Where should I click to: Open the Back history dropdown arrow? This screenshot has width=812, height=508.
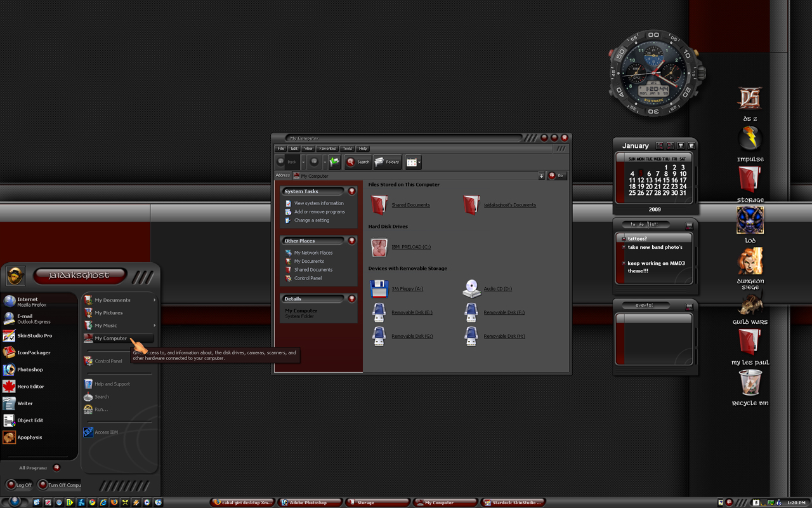click(x=303, y=163)
